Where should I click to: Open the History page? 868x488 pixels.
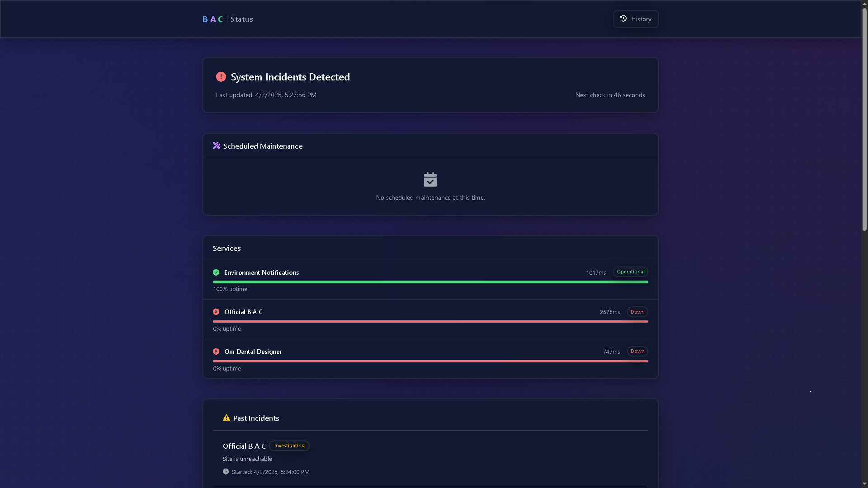pyautogui.click(x=636, y=19)
